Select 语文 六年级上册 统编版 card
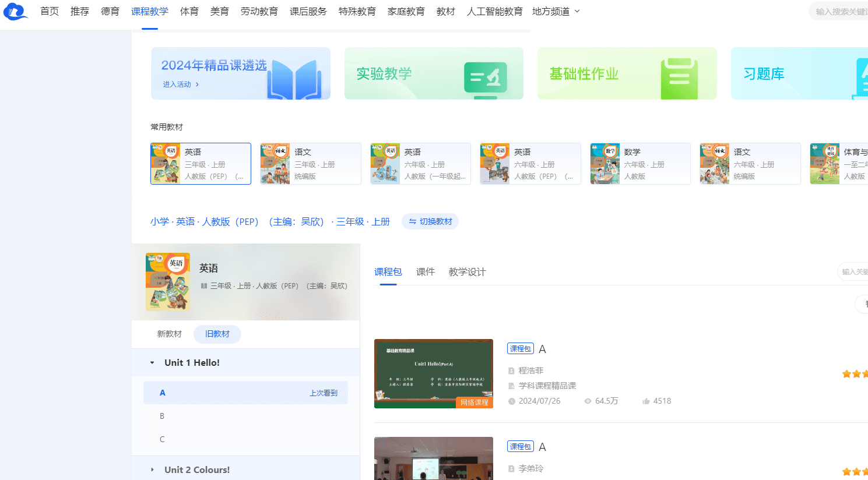Screen dimensions: 868x480 click(750, 164)
